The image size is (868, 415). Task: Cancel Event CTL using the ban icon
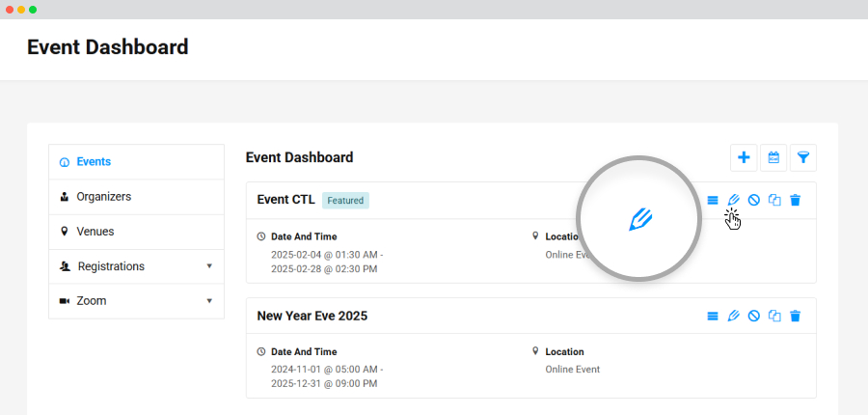[754, 200]
